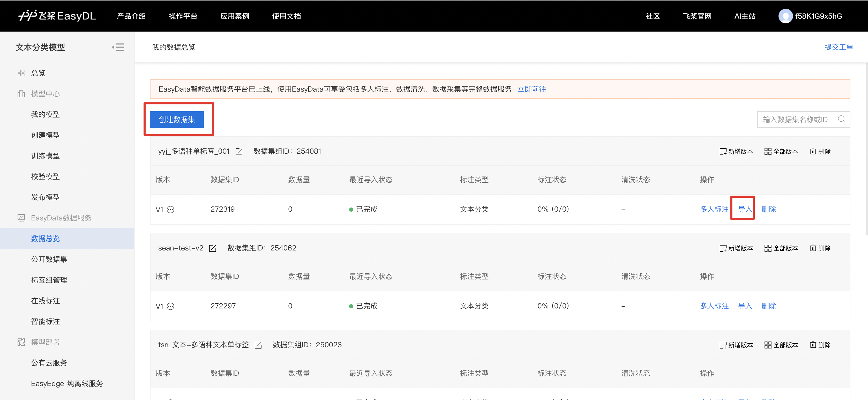Add new version for dataset group 254062

click(x=736, y=248)
